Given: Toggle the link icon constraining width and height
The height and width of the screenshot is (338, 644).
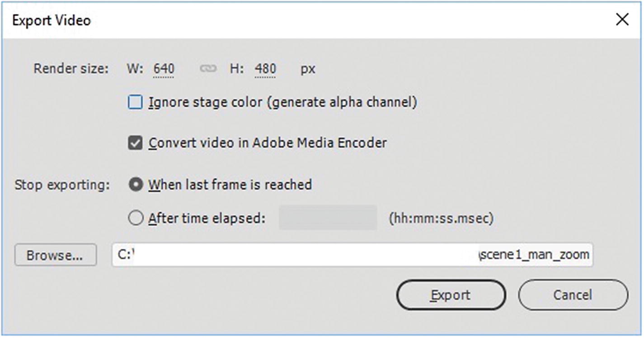Looking at the screenshot, I should tap(208, 69).
